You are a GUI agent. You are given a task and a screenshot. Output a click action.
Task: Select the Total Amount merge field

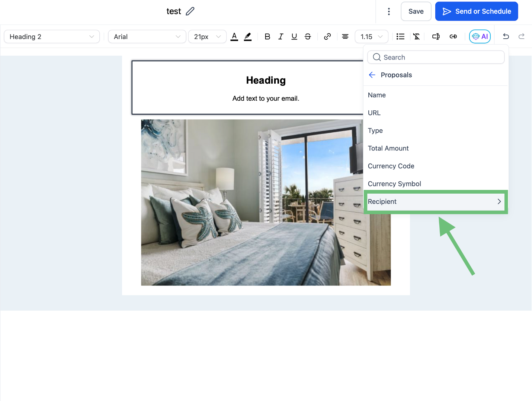436,148
